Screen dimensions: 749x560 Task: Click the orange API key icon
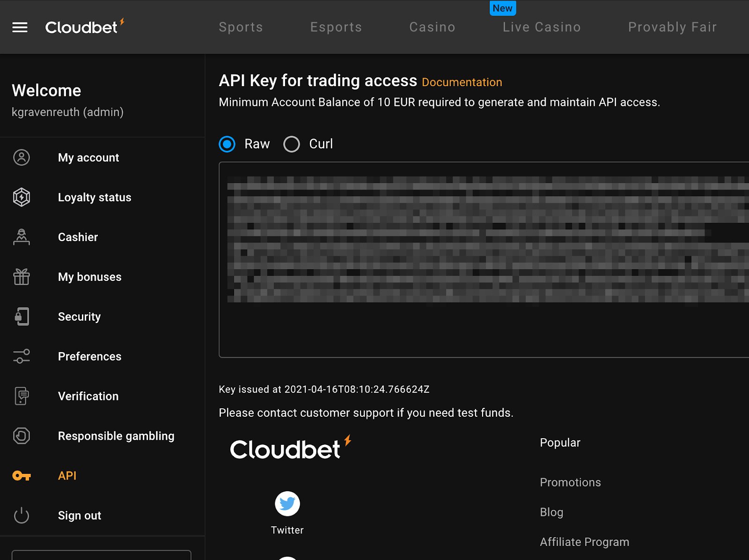(x=22, y=476)
